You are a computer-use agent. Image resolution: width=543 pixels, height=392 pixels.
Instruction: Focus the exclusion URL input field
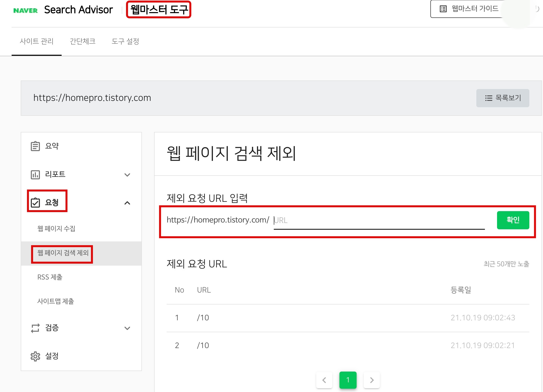point(379,220)
